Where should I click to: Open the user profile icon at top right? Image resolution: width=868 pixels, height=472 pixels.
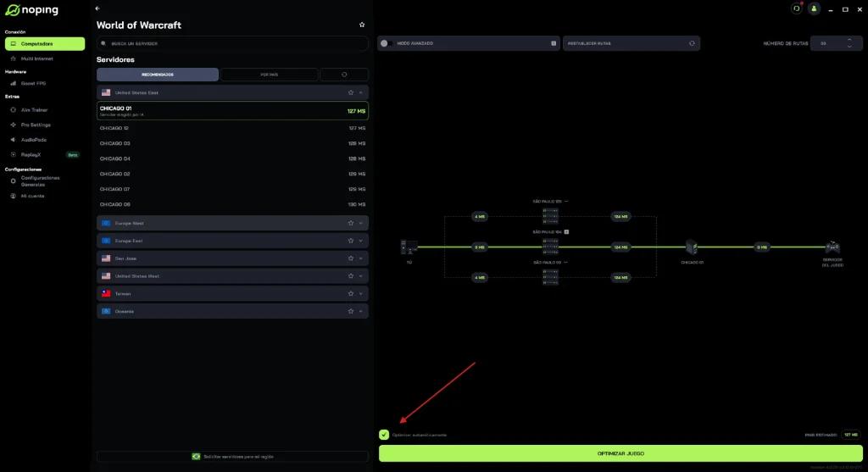coord(814,8)
